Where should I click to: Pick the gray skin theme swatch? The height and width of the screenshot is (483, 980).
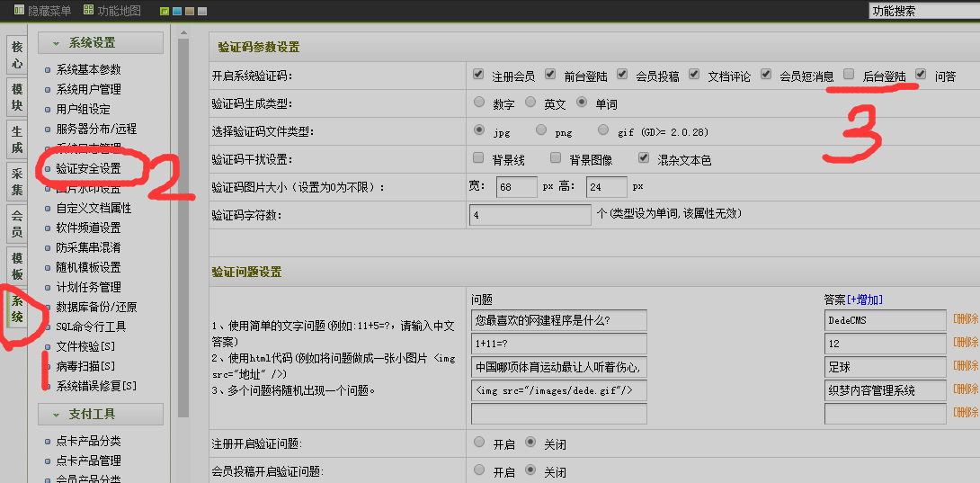[x=202, y=12]
